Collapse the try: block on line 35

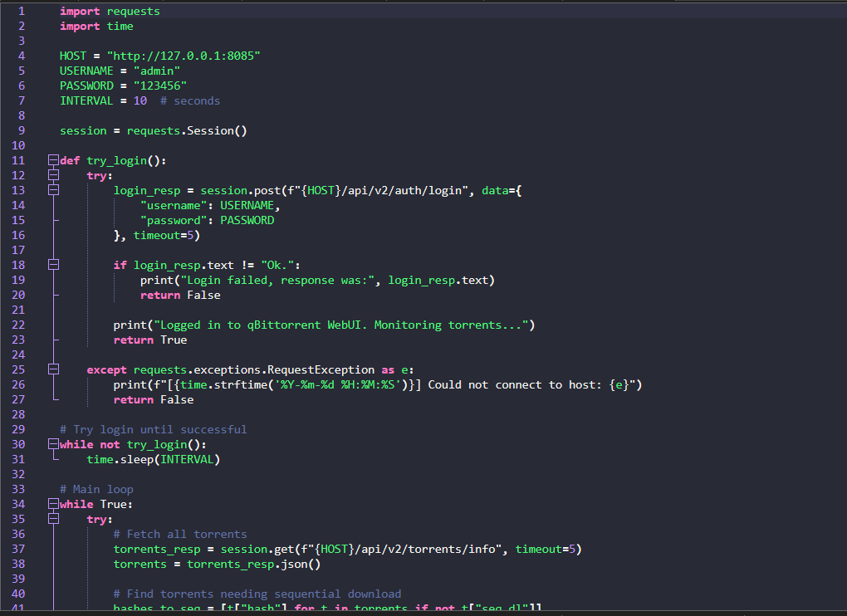pos(53,519)
